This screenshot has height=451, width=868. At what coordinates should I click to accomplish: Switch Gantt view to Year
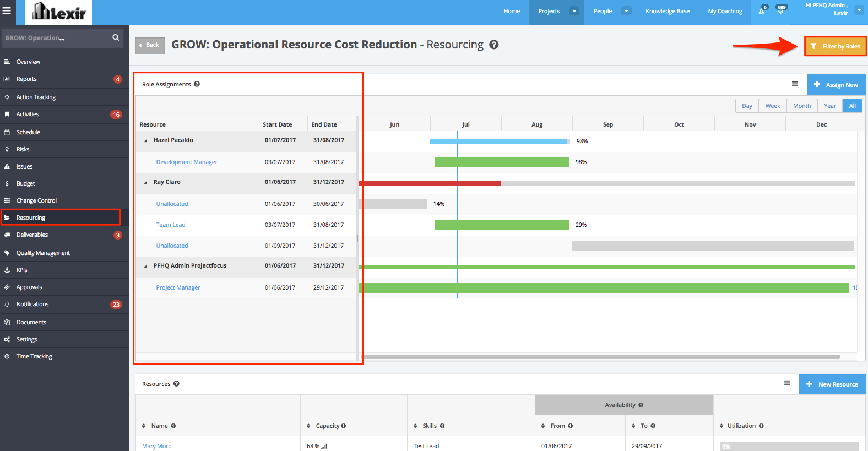point(830,106)
